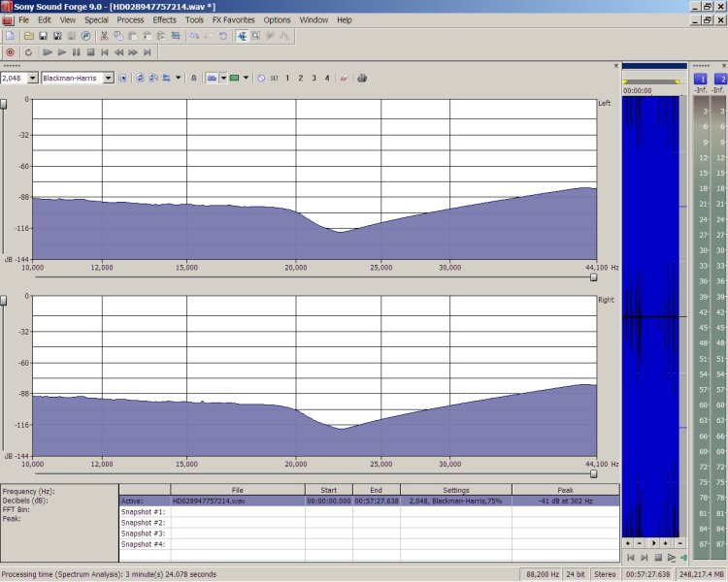Open the FFT size 2,048 dropdown
This screenshot has height=582, width=728.
point(33,78)
